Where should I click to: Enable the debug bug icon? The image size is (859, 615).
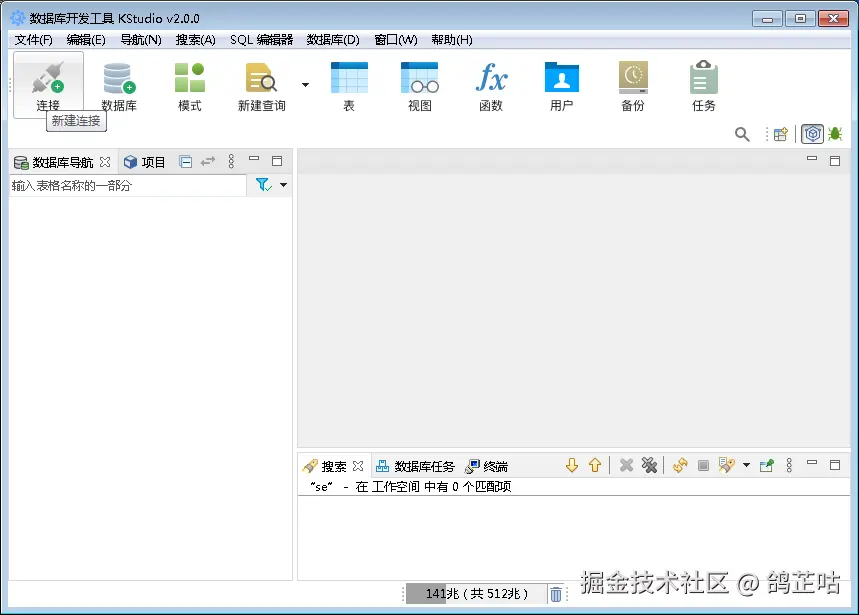(833, 133)
